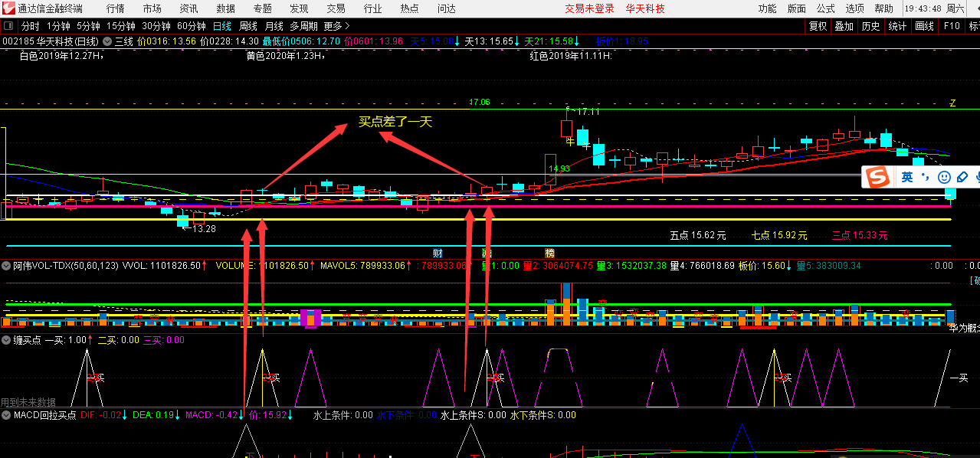Screen dimensions: 980x458
Task: Open the 热点 menu
Action: coord(409,8)
